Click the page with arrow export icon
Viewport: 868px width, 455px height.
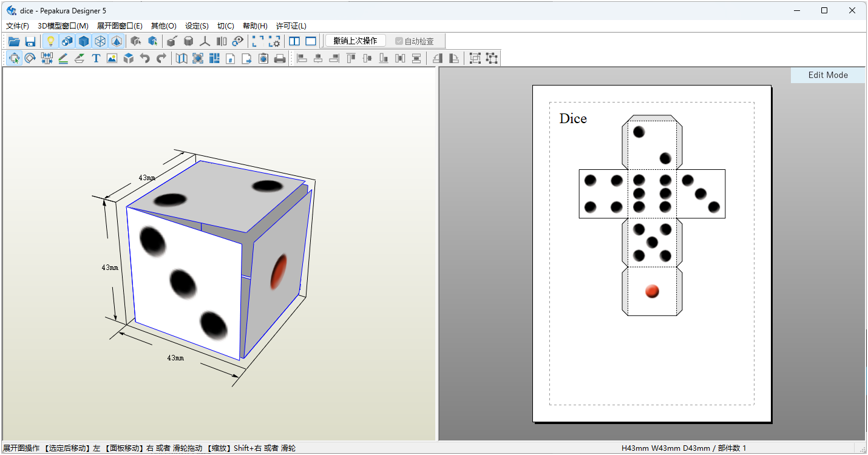pos(247,58)
